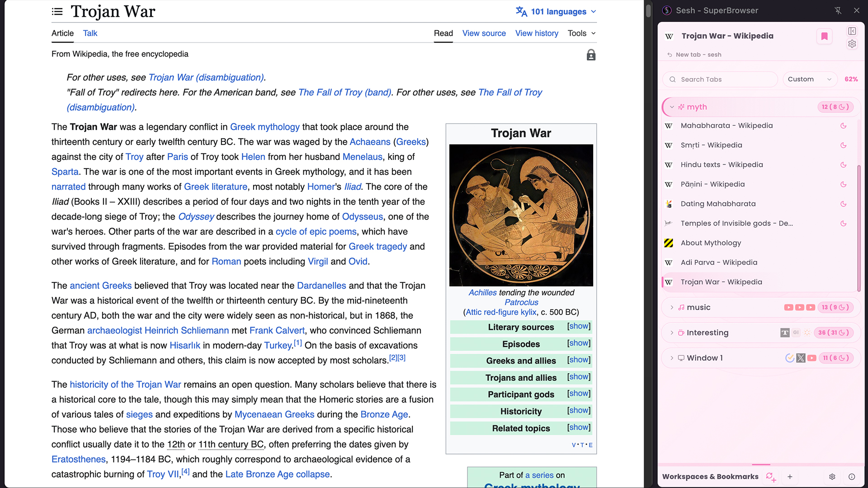
Task: Switch to the Talk tab
Action: (90, 33)
